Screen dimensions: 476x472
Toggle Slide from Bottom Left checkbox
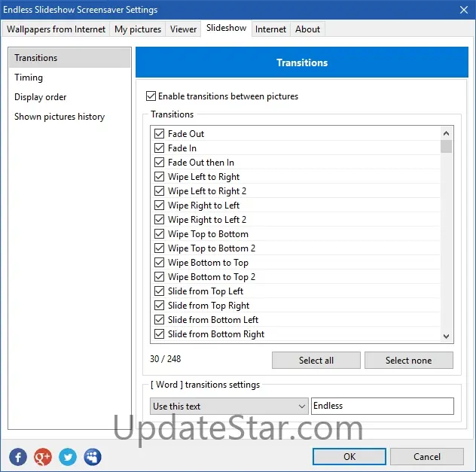[160, 319]
